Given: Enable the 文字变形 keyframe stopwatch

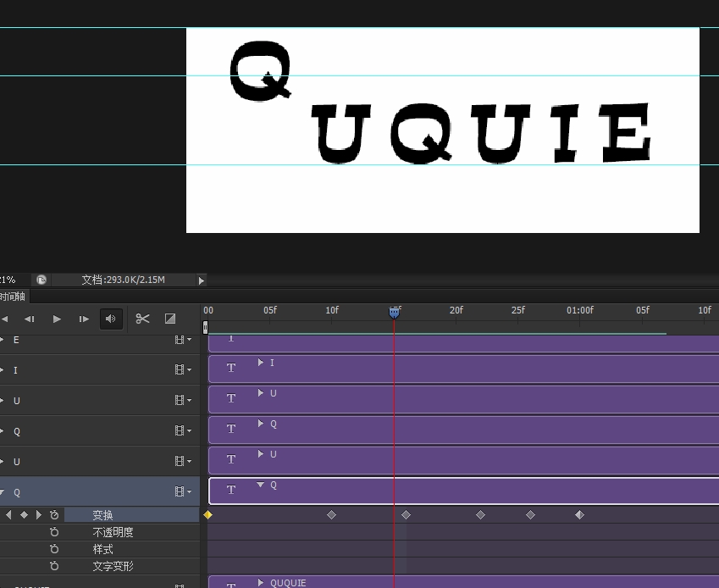Looking at the screenshot, I should coord(54,566).
